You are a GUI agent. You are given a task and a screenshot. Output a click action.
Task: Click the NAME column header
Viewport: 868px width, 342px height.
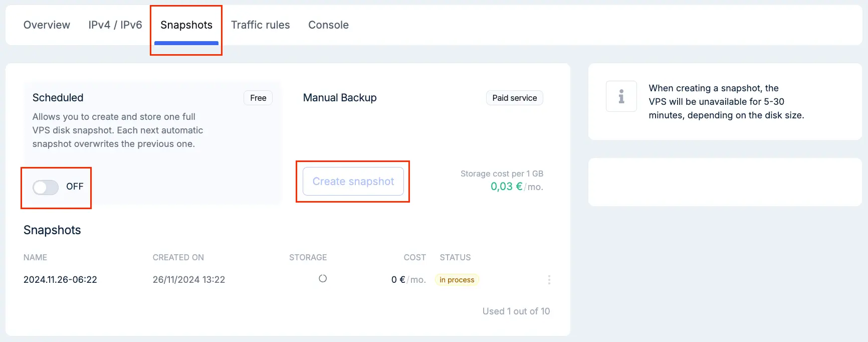[x=35, y=257]
